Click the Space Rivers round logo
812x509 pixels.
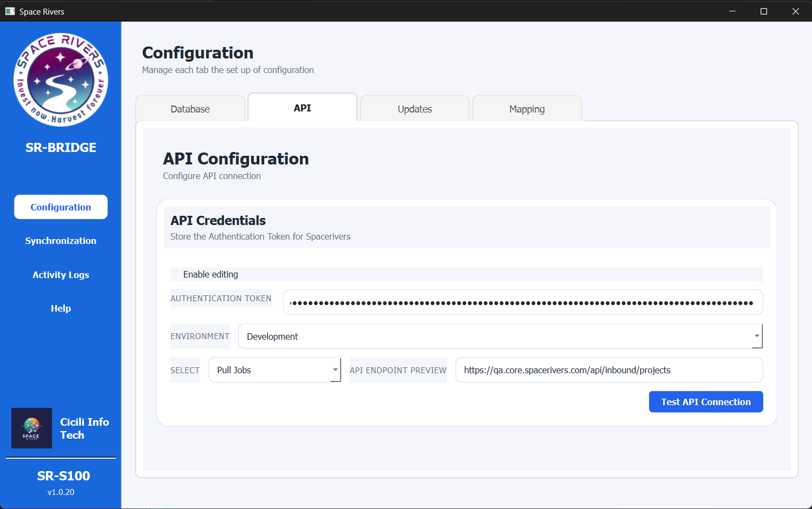click(x=61, y=80)
